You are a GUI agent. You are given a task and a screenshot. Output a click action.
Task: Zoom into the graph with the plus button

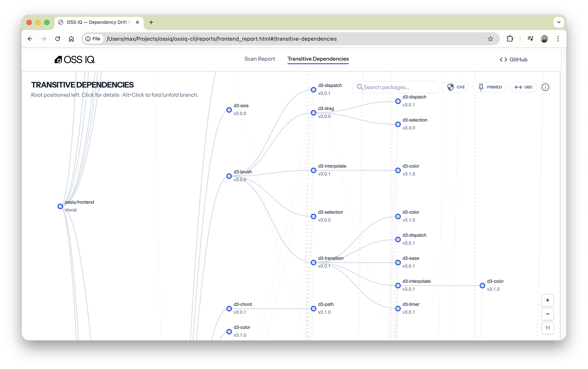click(x=548, y=300)
